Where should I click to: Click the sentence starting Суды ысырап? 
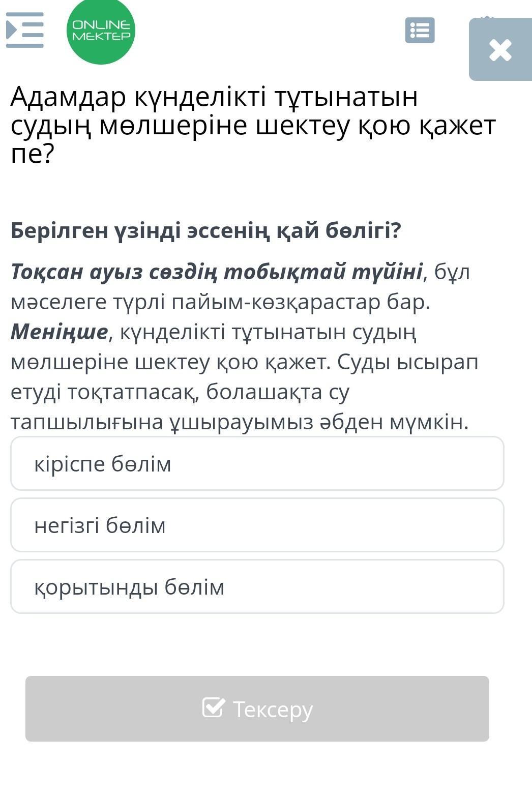tap(244, 392)
